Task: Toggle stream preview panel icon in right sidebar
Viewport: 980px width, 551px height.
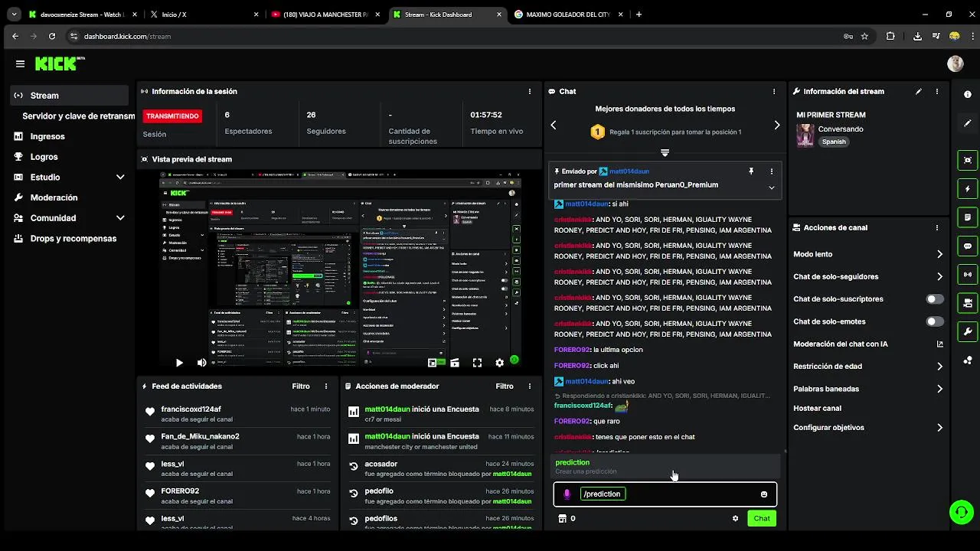Action: pyautogui.click(x=968, y=160)
